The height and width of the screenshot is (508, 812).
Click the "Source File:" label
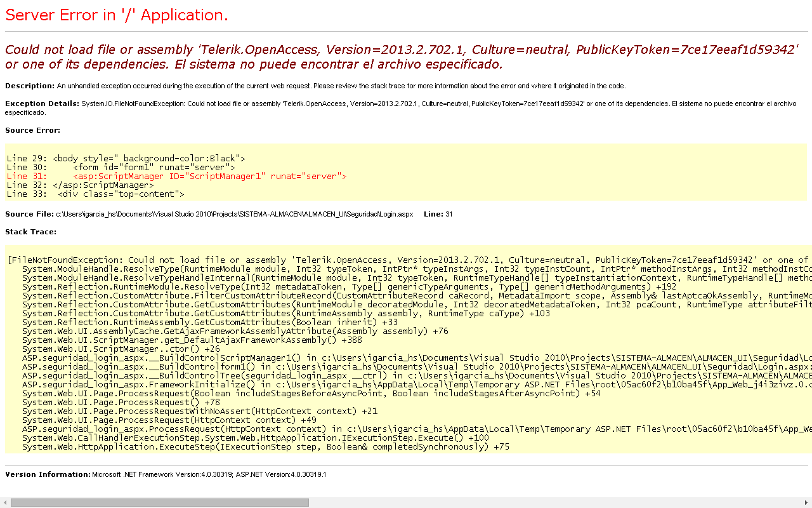[29, 214]
